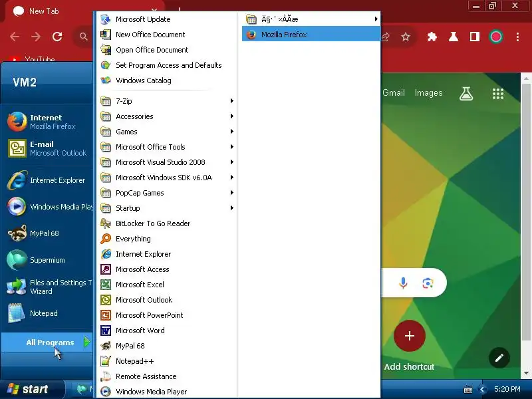Viewport: 532px width, 399px height.
Task: Expand the garbled-name folder submenu arrow
Action: (376, 19)
